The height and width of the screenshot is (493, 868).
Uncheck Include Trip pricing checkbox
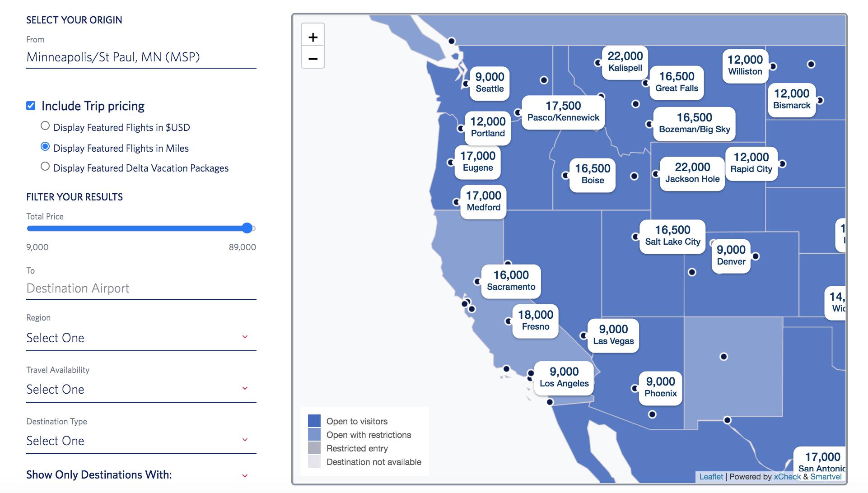pyautogui.click(x=31, y=106)
